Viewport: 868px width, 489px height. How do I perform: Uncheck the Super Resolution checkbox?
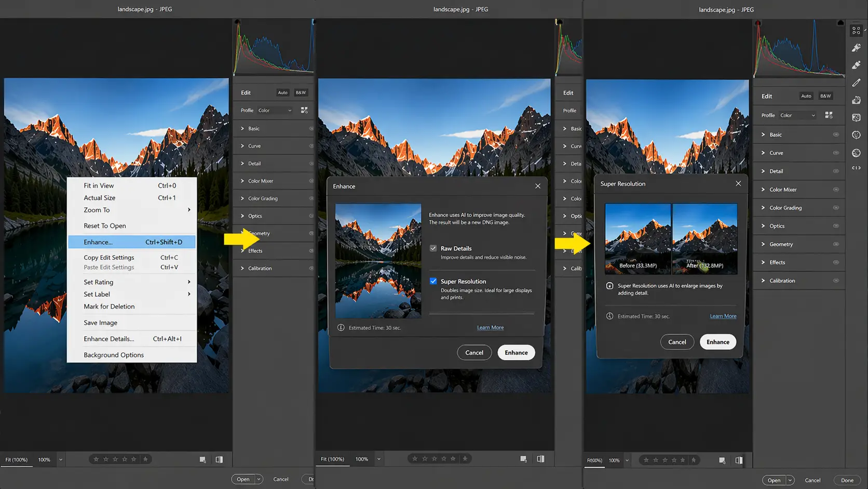(433, 281)
